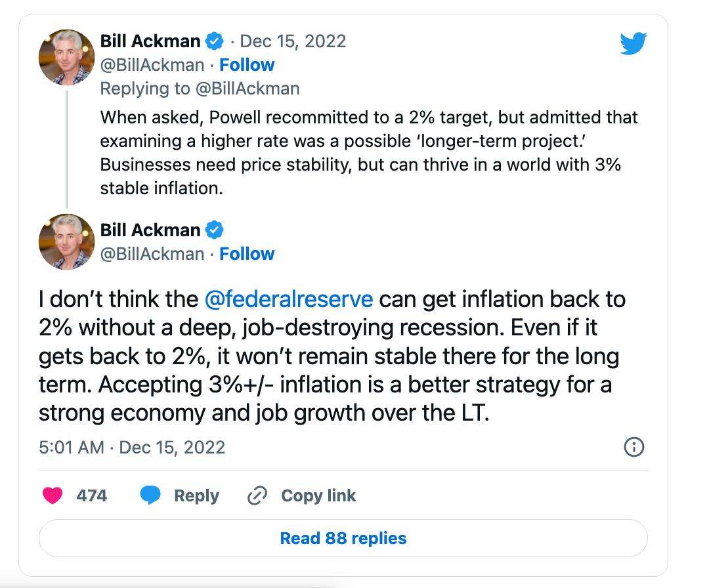
Task: Open Bill Ackman's top profile picture
Action: (x=67, y=57)
